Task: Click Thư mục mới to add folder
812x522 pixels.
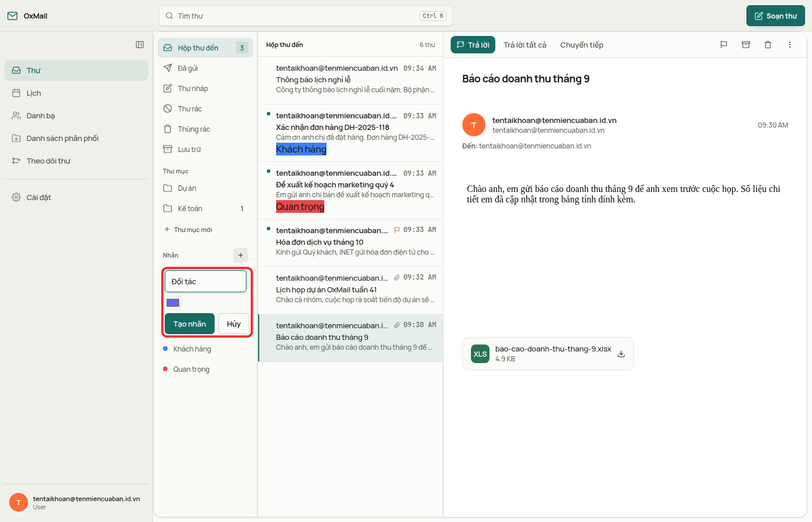Action: pos(188,230)
